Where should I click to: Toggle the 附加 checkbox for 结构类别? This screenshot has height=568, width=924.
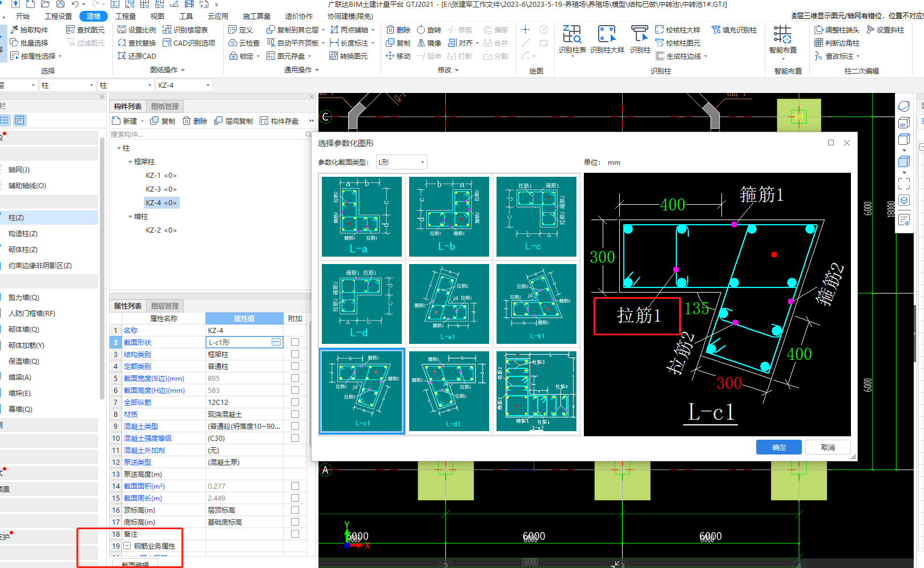click(x=295, y=354)
